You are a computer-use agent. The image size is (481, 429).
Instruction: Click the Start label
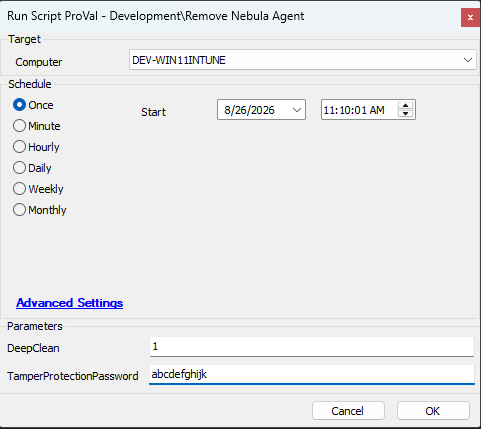(153, 112)
